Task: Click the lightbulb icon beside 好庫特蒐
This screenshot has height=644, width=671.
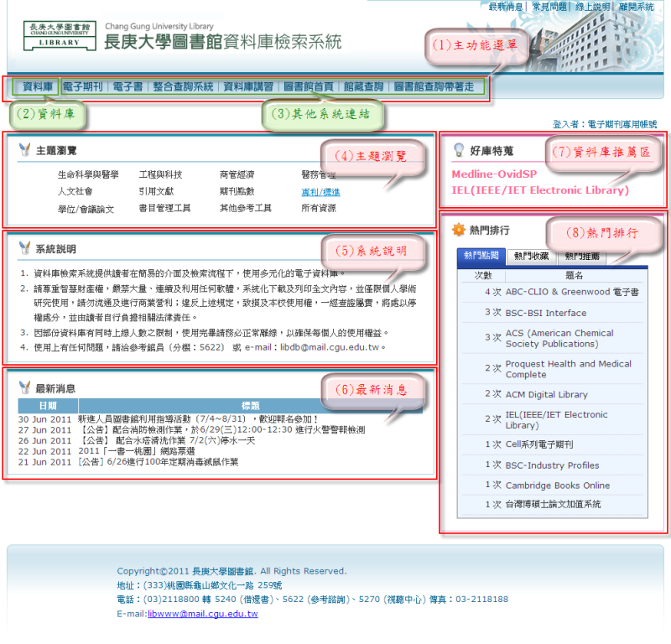Action: [459, 150]
